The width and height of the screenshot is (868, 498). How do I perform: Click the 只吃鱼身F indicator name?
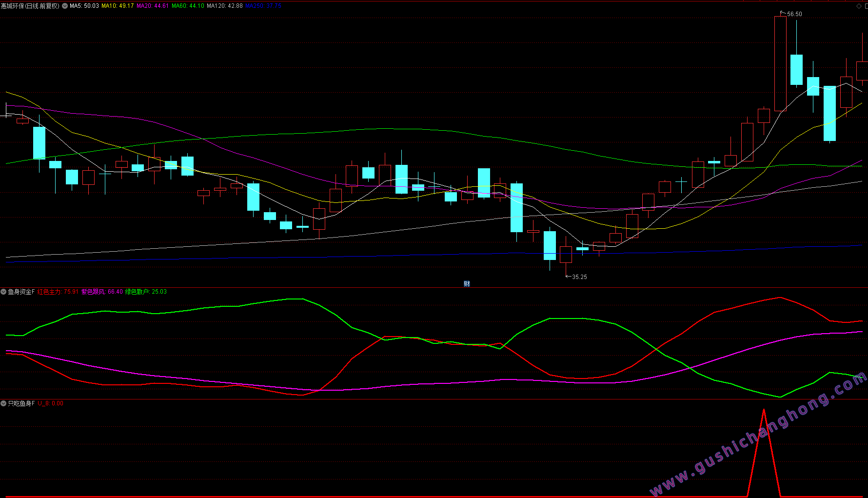21,403
